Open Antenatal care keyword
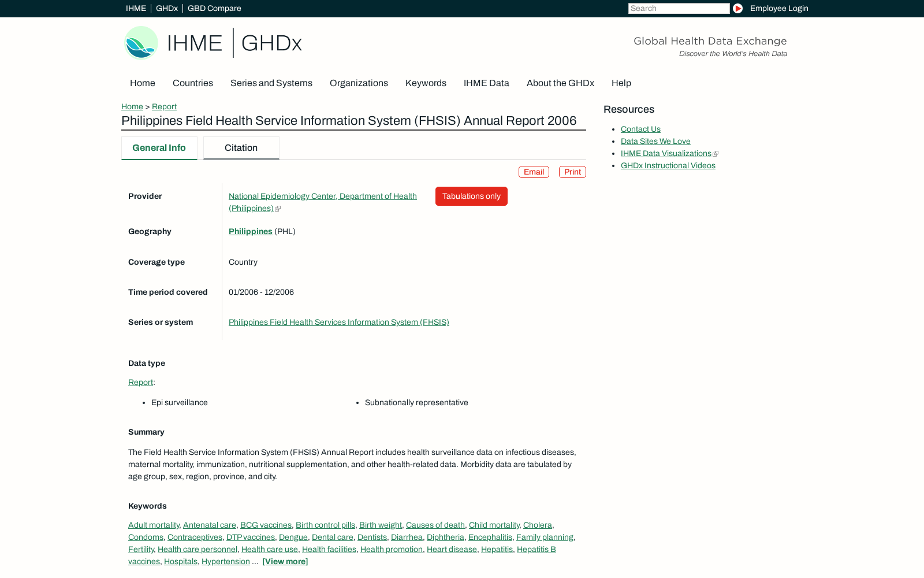 pos(210,525)
